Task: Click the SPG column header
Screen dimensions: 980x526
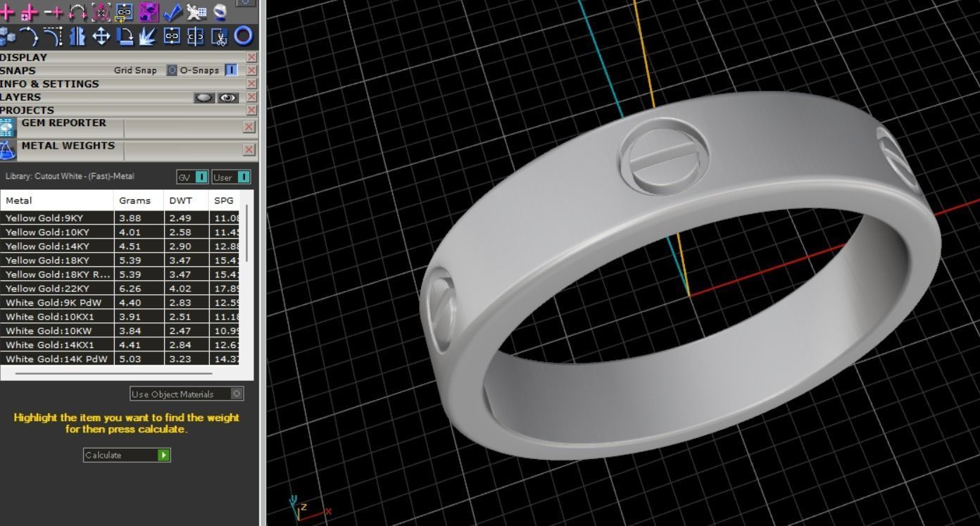Action: click(224, 201)
